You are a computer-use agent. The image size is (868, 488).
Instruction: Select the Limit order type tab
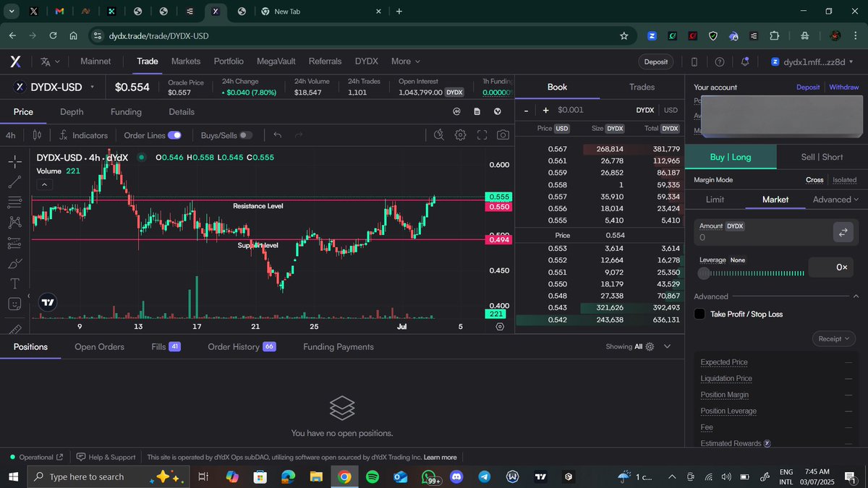click(715, 200)
